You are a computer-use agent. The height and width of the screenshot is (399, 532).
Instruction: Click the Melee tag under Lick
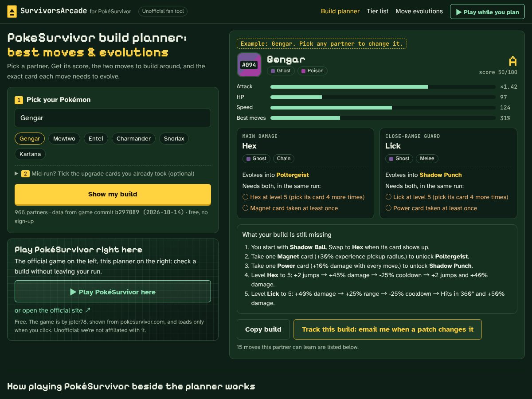[x=427, y=158]
